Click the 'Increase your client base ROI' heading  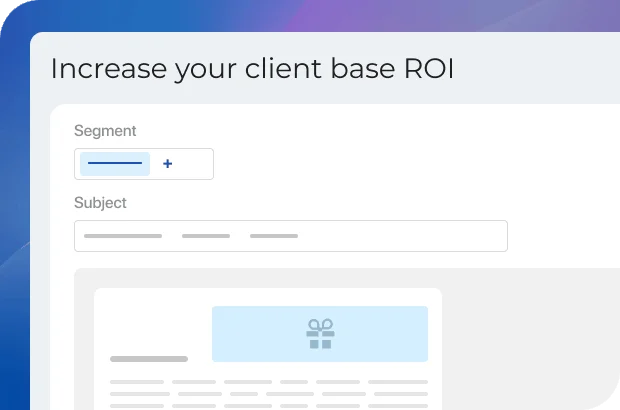coord(251,69)
